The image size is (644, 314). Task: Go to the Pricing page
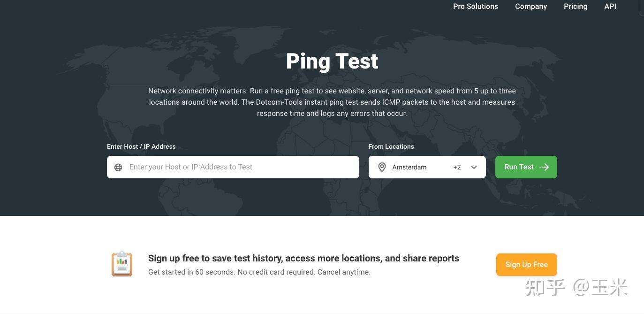point(575,7)
